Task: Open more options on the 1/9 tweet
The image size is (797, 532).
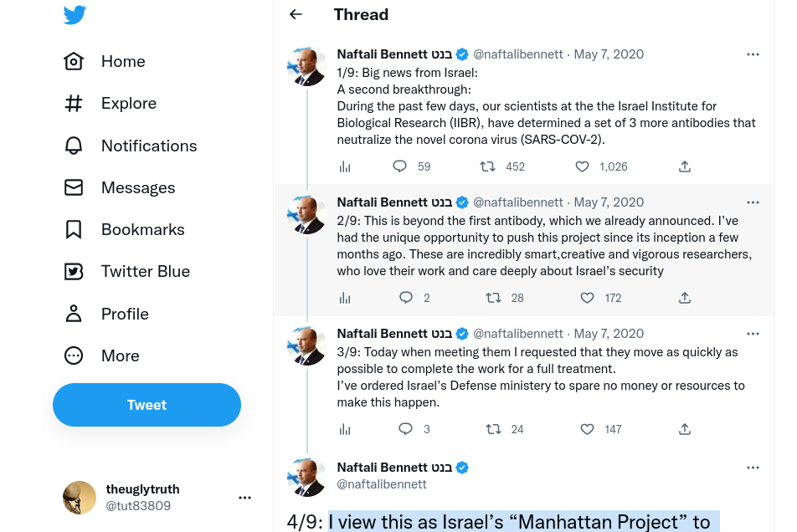Action: tap(753, 54)
